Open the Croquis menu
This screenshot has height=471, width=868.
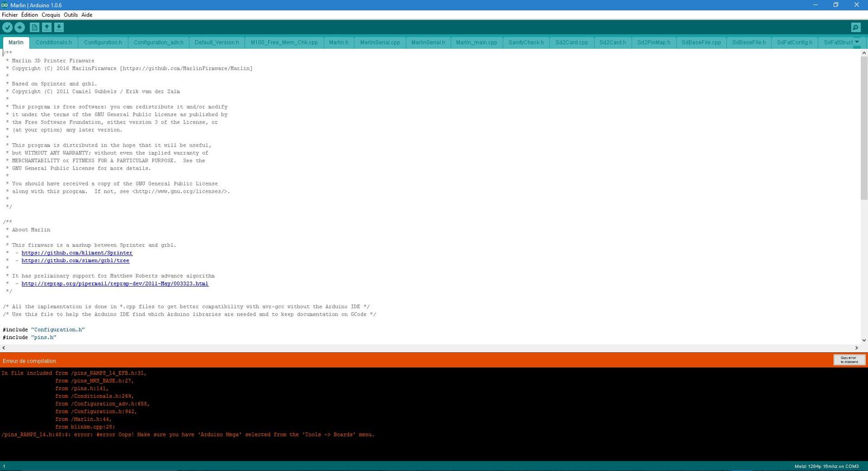(x=51, y=15)
